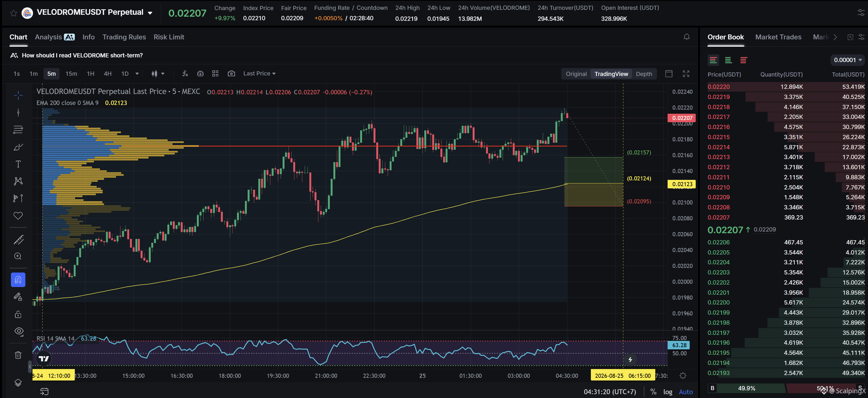Open the Trading Rules tab
The image size is (868, 398).
[x=124, y=37]
